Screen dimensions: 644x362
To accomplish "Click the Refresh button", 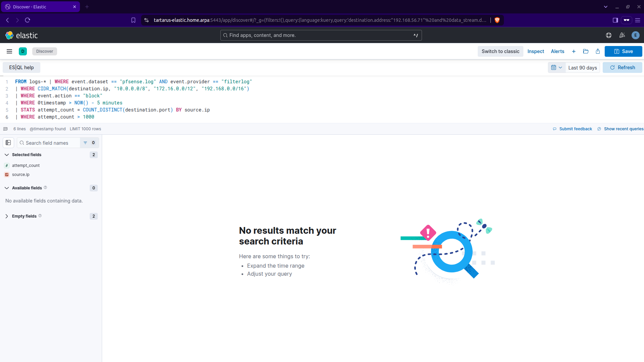I will click(622, 67).
